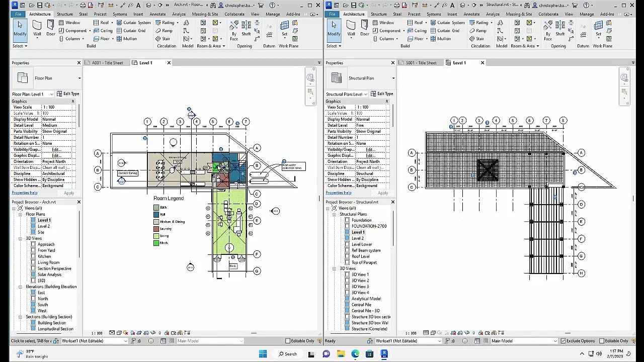This screenshot has width=644, height=362.
Task: Click Print icon in Structural quick access toolbar
Action: point(396,5)
